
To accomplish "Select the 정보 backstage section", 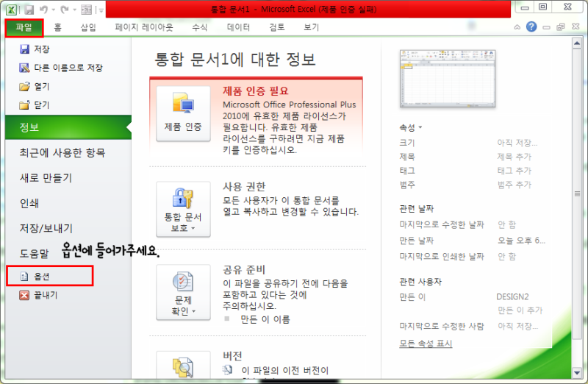I will [68, 127].
